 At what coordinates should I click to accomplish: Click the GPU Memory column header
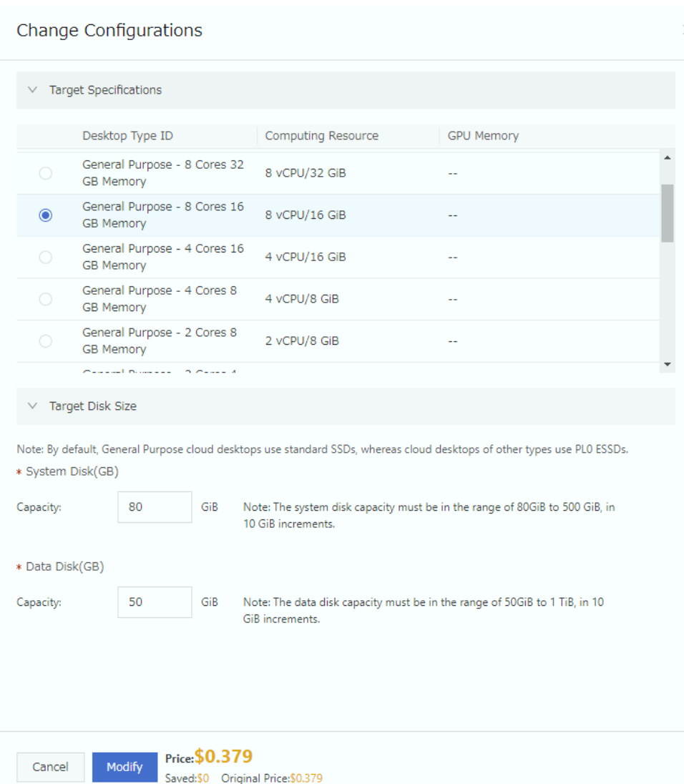[483, 136]
